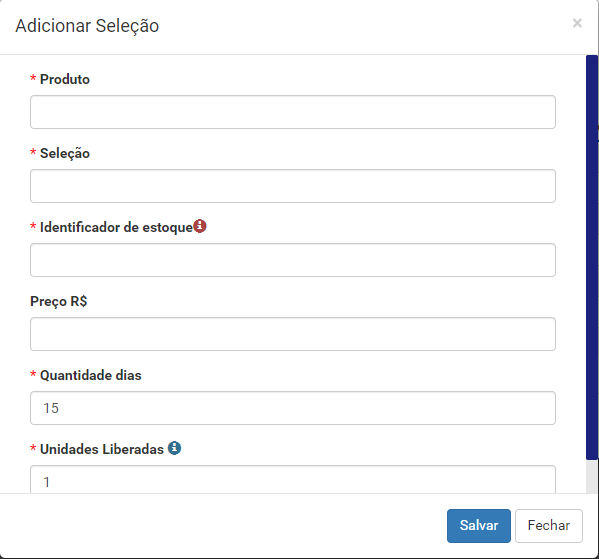Click the dark blue scrollbar thumb
The image size is (599, 559).
(592, 257)
